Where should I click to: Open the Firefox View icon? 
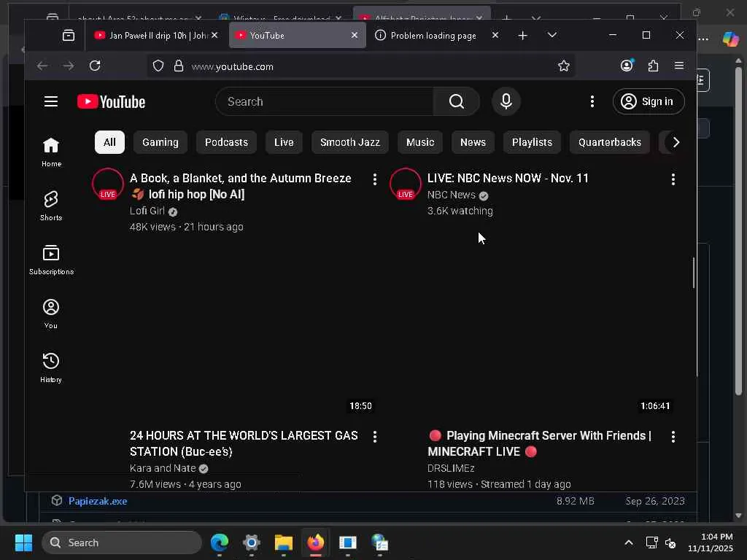point(69,35)
